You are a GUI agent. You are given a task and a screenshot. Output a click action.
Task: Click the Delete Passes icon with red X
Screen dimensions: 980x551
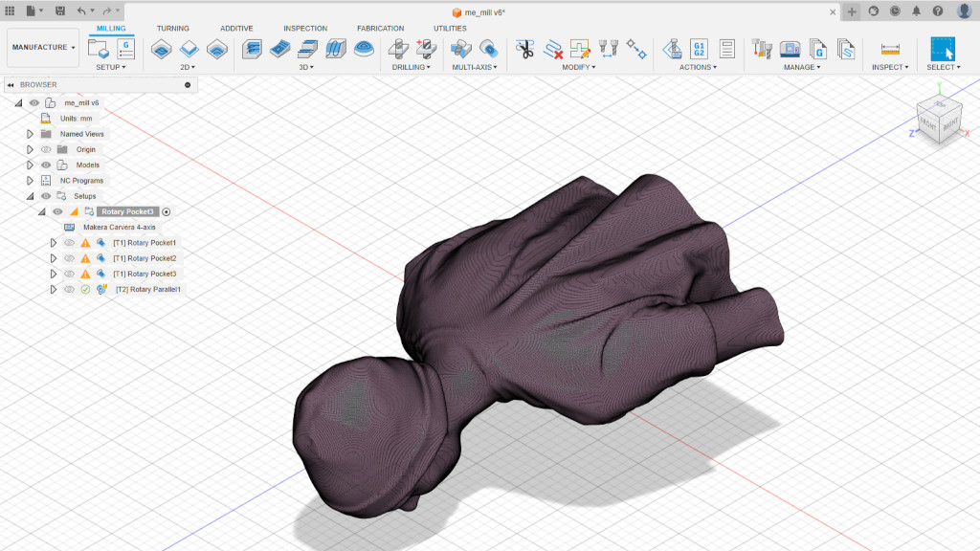552,49
